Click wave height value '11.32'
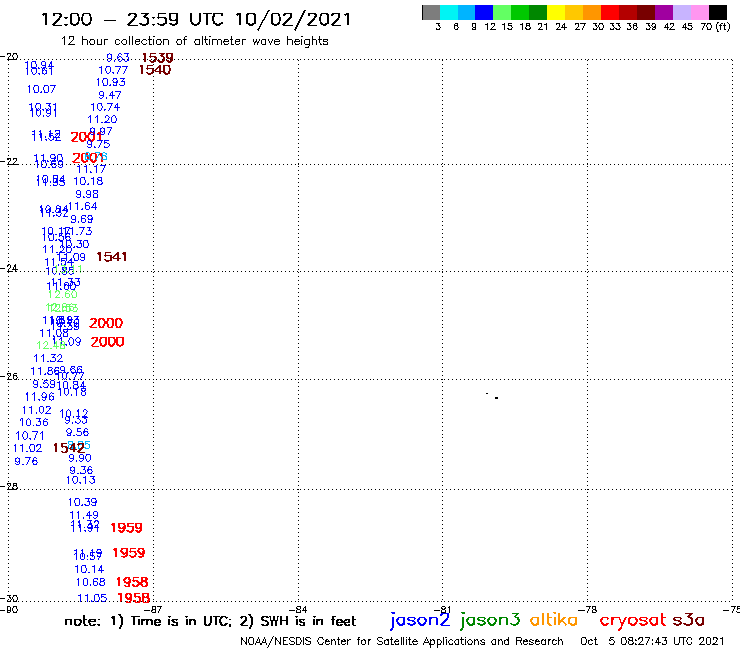 tap(48, 358)
